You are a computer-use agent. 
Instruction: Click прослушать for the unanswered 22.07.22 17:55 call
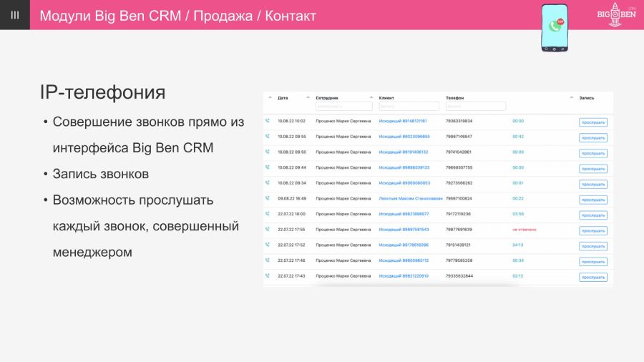[x=593, y=230]
